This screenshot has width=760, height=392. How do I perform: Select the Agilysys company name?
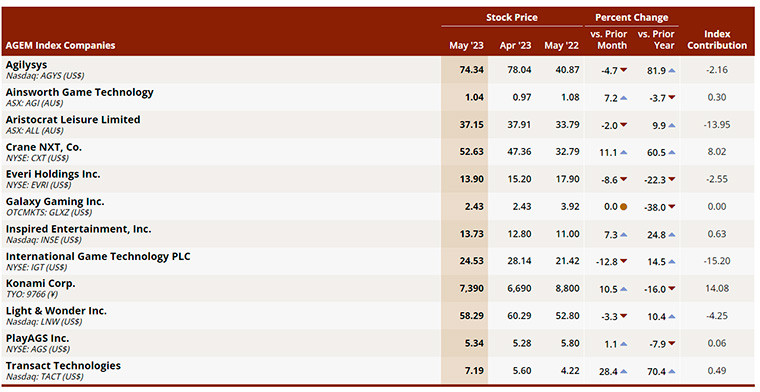coord(27,65)
